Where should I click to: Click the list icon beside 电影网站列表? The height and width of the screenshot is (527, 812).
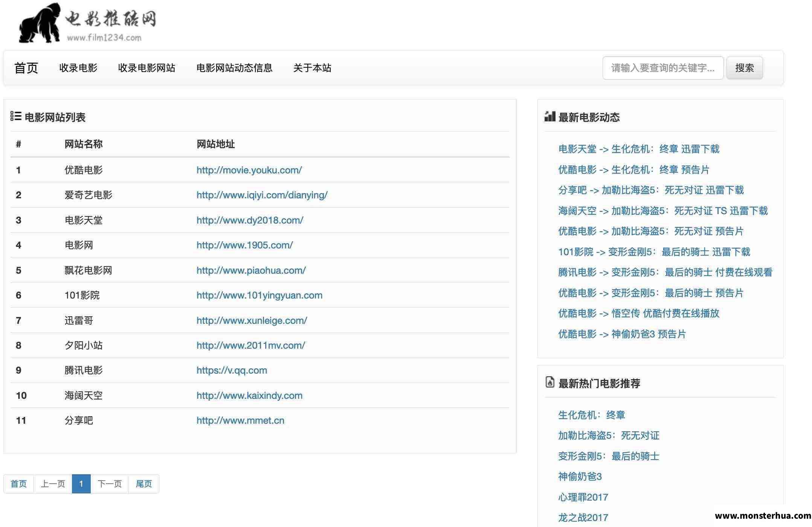pyautogui.click(x=15, y=116)
